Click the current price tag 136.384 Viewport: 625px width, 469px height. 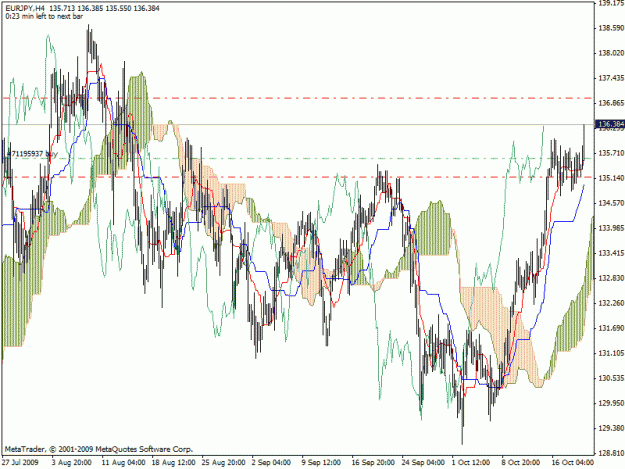(x=610, y=124)
